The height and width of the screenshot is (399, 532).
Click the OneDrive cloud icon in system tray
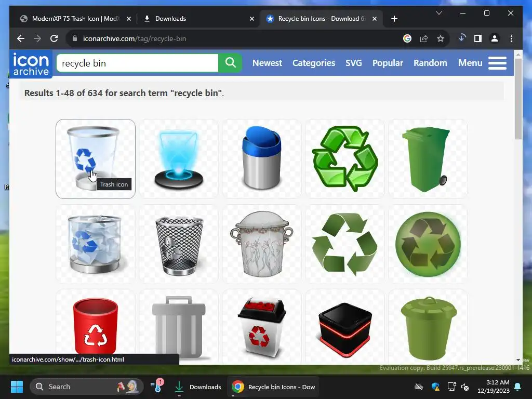(419, 387)
